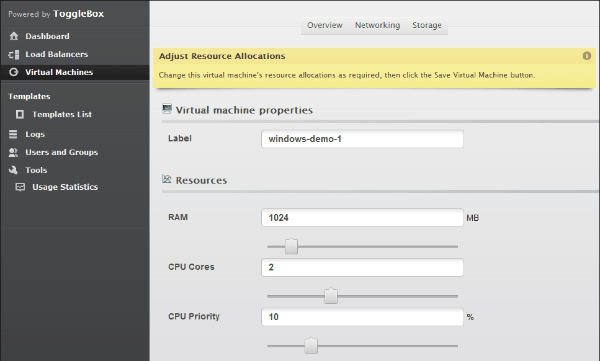Click the RAM slider handle
The width and height of the screenshot is (600, 361).
click(x=291, y=246)
